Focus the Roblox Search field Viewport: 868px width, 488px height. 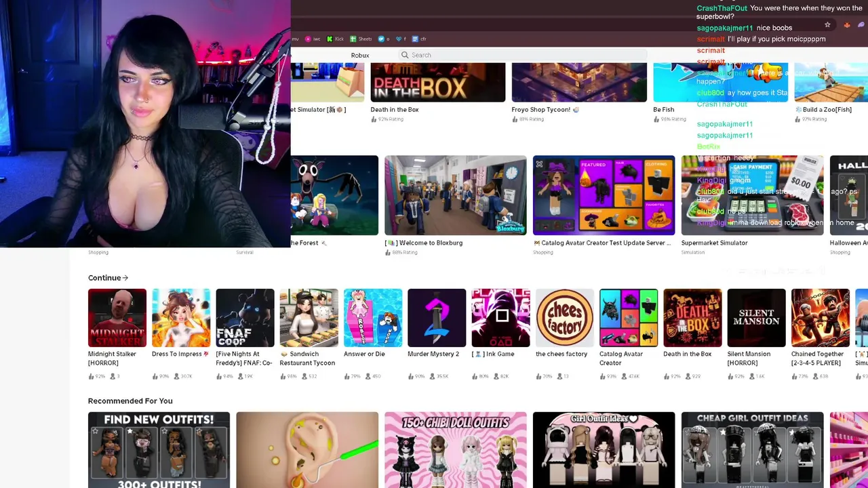click(522, 55)
